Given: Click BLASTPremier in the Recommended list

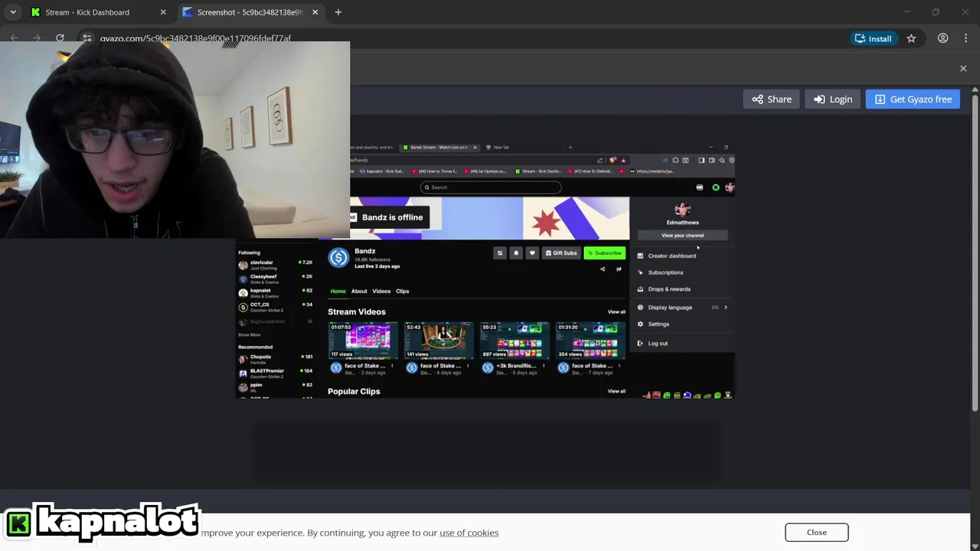Looking at the screenshot, I should (275, 373).
